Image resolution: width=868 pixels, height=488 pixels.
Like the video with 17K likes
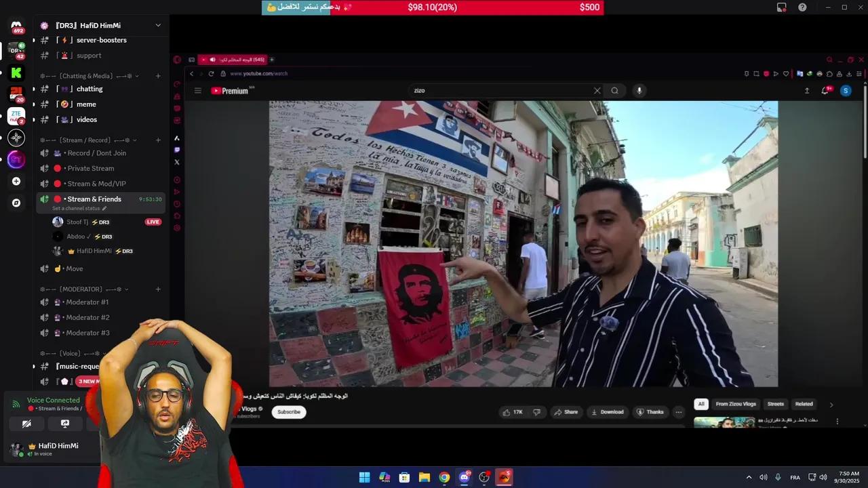point(513,412)
